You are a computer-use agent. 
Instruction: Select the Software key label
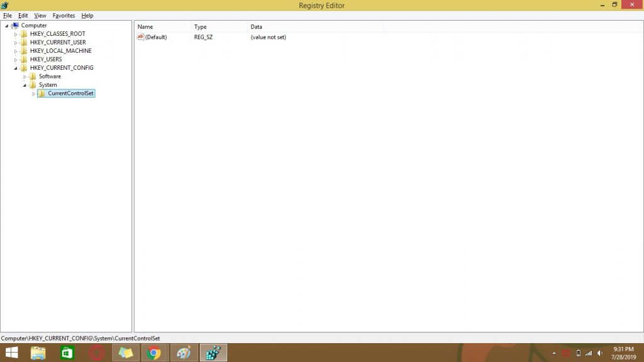click(x=50, y=76)
